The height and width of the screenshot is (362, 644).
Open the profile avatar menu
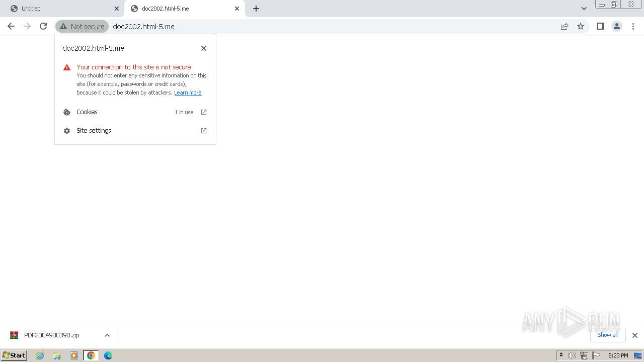pyautogui.click(x=617, y=26)
